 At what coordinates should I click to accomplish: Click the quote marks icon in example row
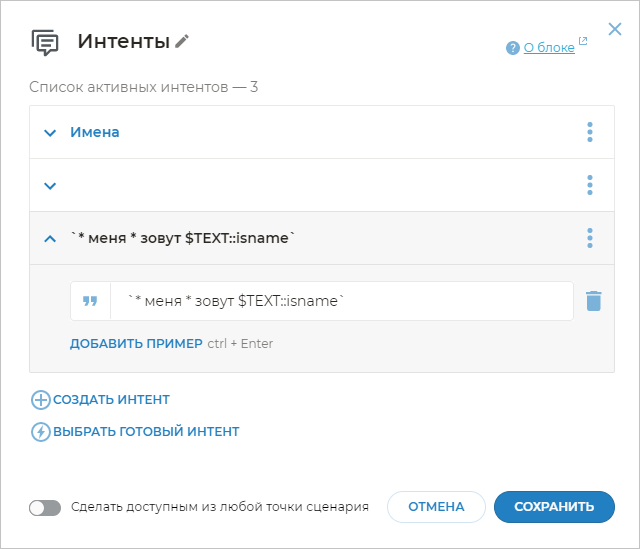[x=90, y=301]
